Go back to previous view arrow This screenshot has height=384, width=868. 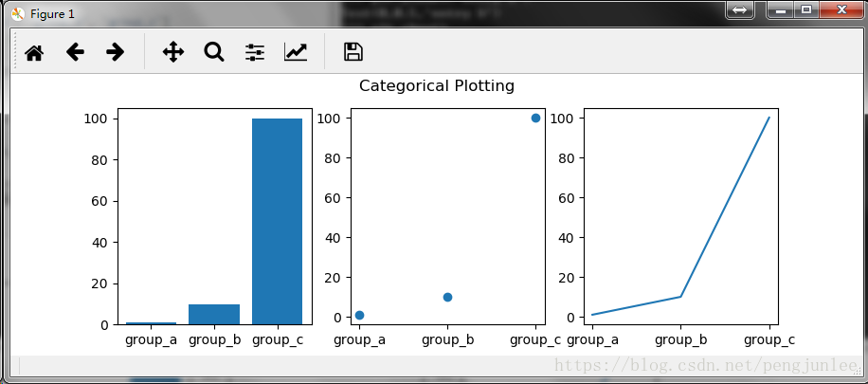tap(75, 53)
